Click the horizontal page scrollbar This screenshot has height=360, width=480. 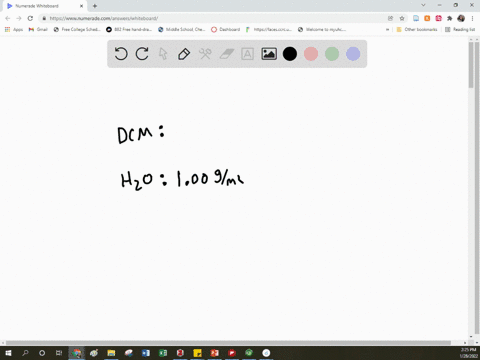228,343
